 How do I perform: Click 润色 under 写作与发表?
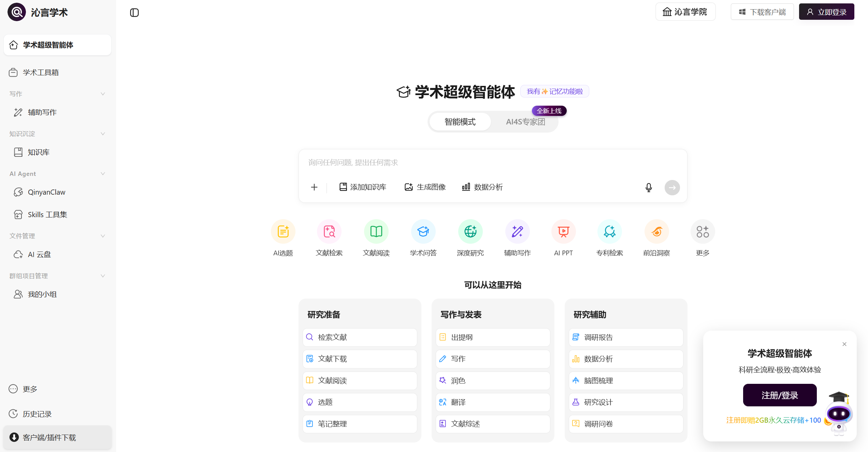[x=493, y=380]
